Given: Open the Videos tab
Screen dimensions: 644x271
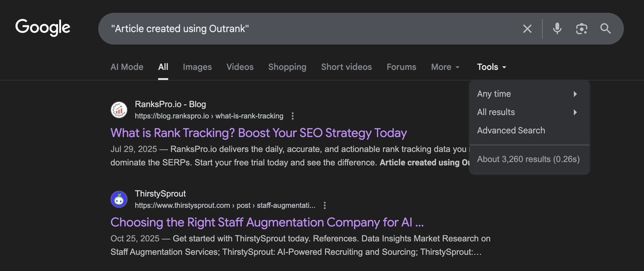Looking at the screenshot, I should [240, 67].
